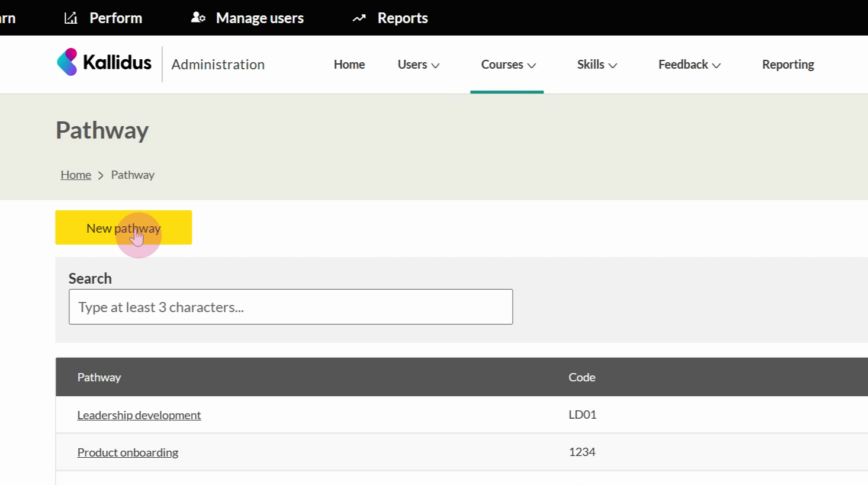Viewport: 868px width, 485px height.
Task: Open the Product onboarding pathway
Action: 128,452
